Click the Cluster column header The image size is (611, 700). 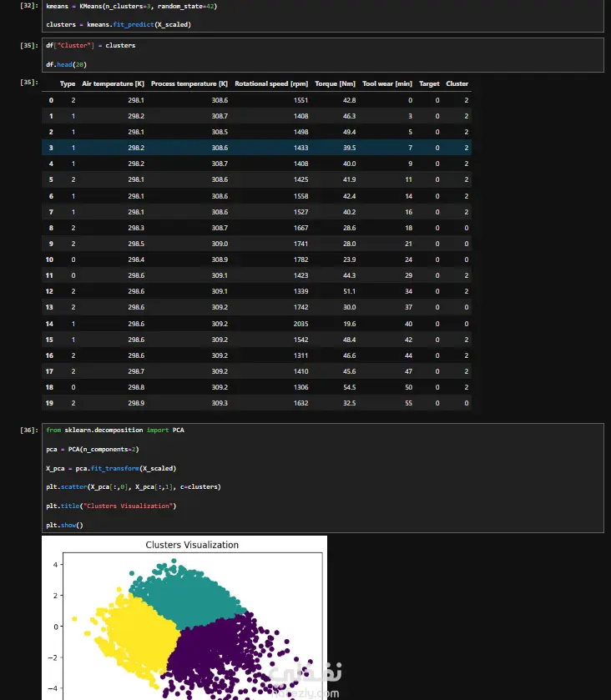tap(457, 83)
